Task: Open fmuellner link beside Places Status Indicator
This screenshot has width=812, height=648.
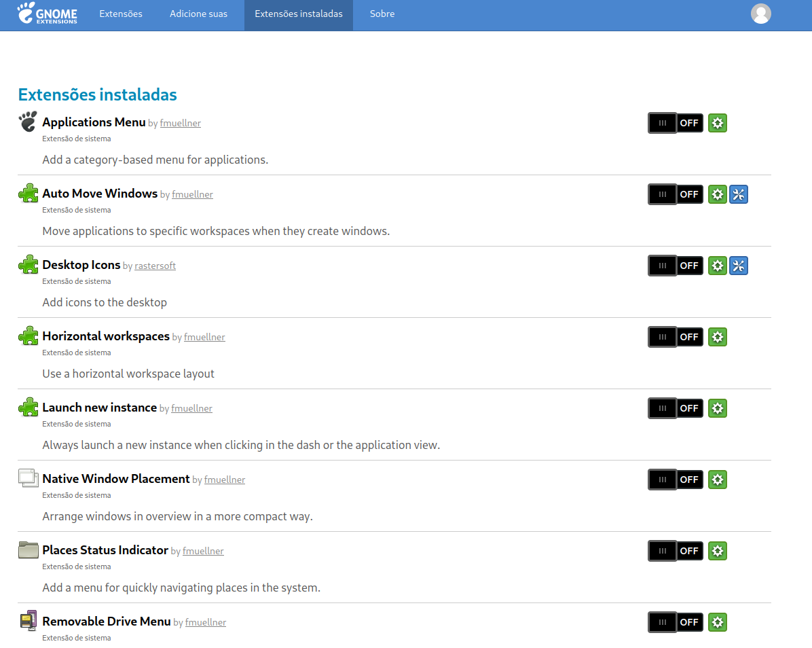Action: (203, 551)
